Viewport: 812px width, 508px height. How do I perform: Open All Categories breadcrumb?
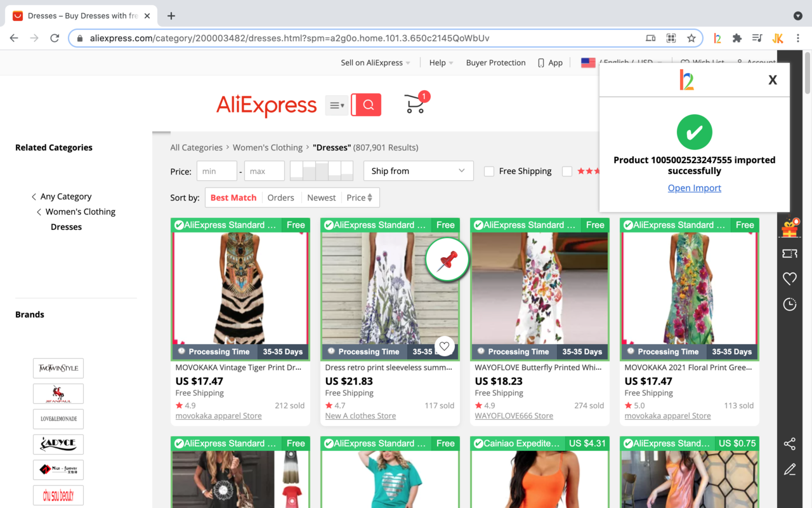pyautogui.click(x=196, y=147)
